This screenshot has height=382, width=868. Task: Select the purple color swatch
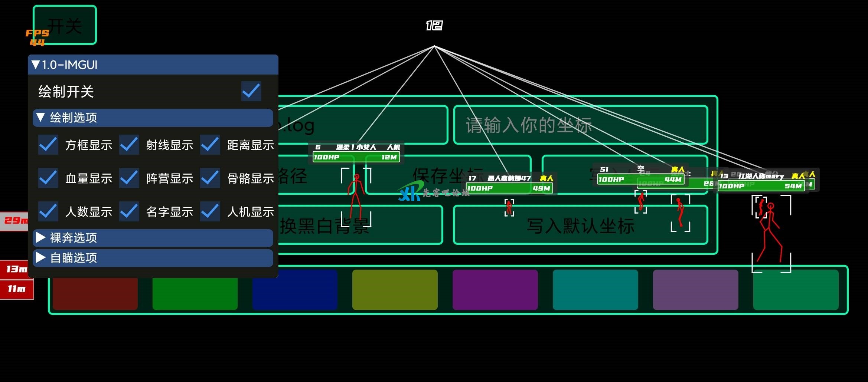495,290
